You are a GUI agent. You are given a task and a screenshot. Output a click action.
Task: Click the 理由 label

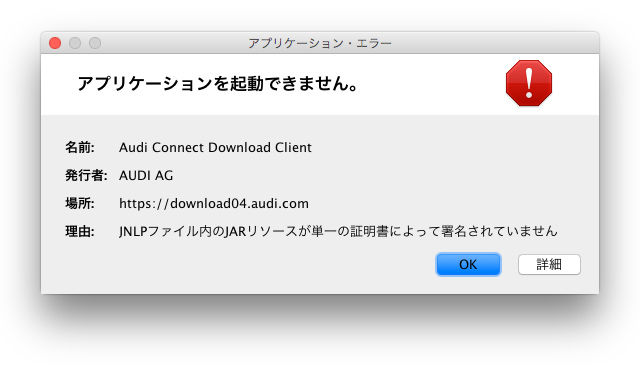[80, 231]
